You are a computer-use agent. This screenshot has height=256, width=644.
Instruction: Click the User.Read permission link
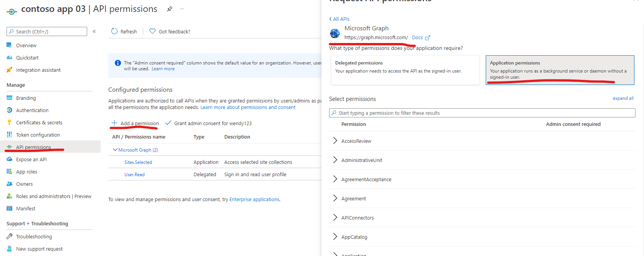pyautogui.click(x=134, y=175)
